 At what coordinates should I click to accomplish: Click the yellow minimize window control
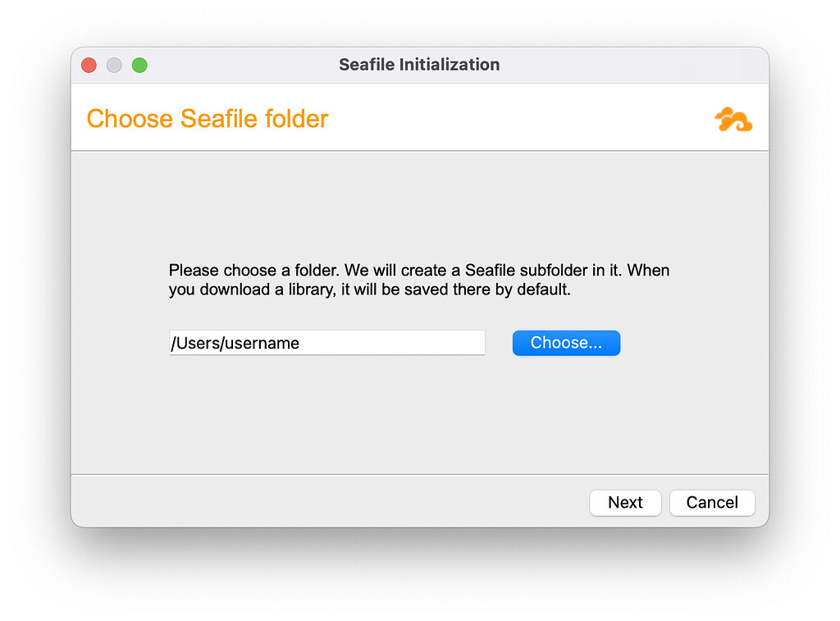point(114,65)
